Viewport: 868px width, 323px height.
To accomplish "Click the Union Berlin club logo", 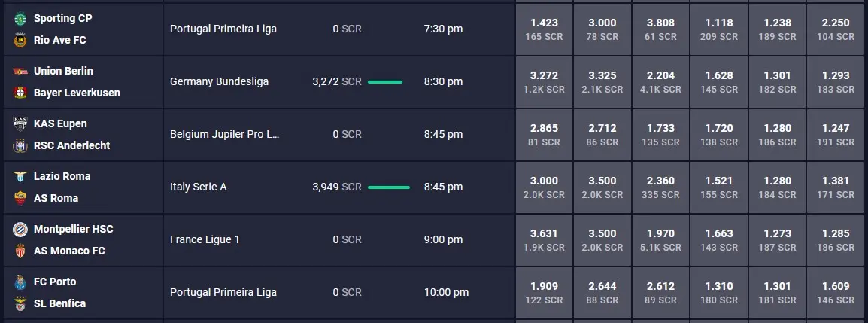I will [20, 71].
